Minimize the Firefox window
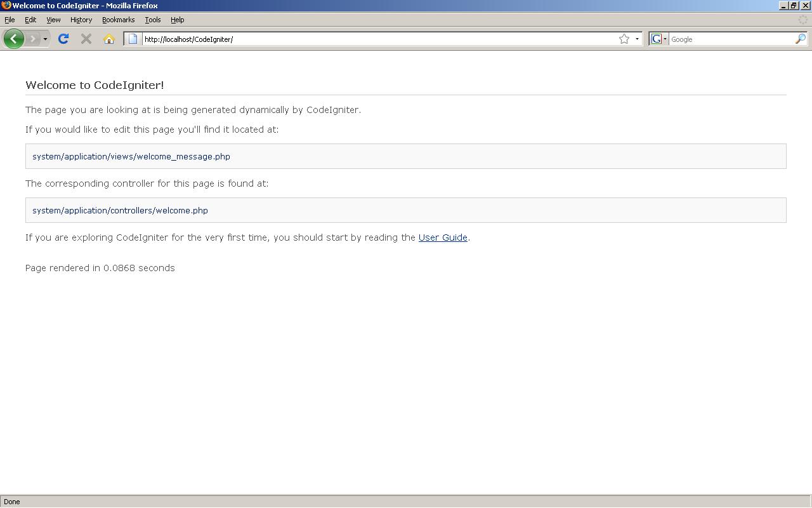The width and height of the screenshot is (812, 508). 783,5
